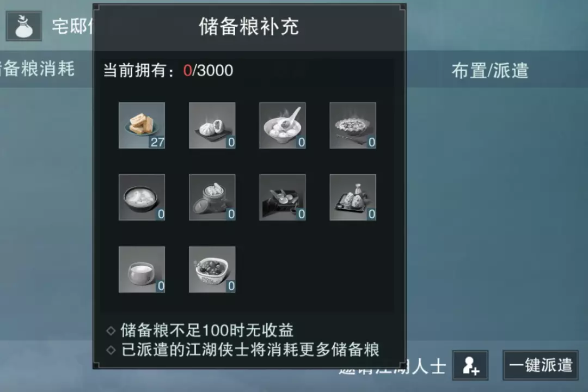Select the cup of milk tea item
Viewport: 588px width, 392px height.
(x=142, y=269)
